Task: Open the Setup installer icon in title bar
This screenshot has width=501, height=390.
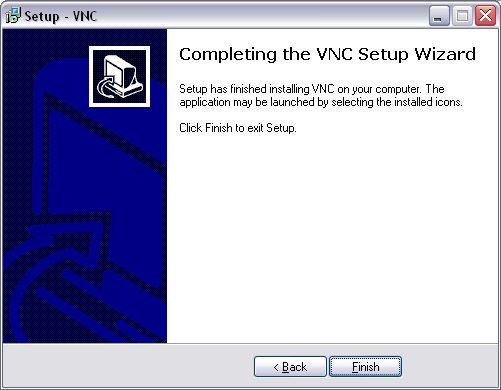Action: point(13,15)
